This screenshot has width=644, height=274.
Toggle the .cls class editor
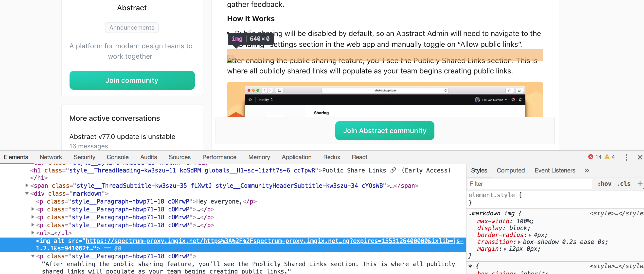(x=624, y=184)
